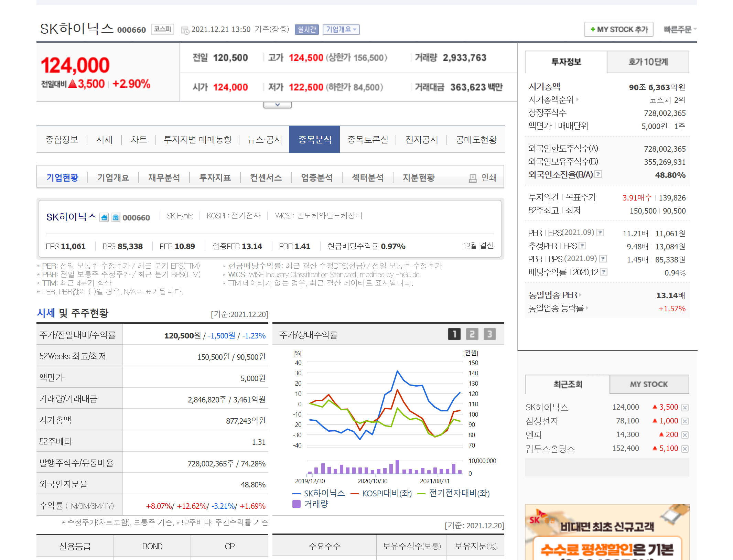This screenshot has height=560, width=733.
Task: Remove 엔피 from recent list
Action: (685, 435)
